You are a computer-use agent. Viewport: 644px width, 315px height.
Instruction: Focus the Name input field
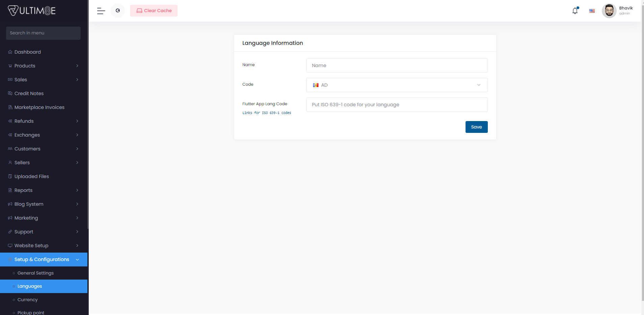click(x=397, y=65)
